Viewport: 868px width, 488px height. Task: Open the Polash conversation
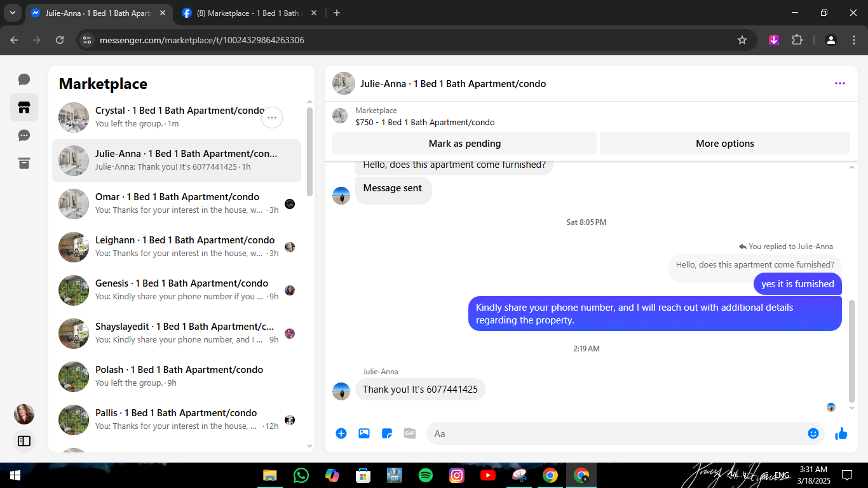(177, 377)
